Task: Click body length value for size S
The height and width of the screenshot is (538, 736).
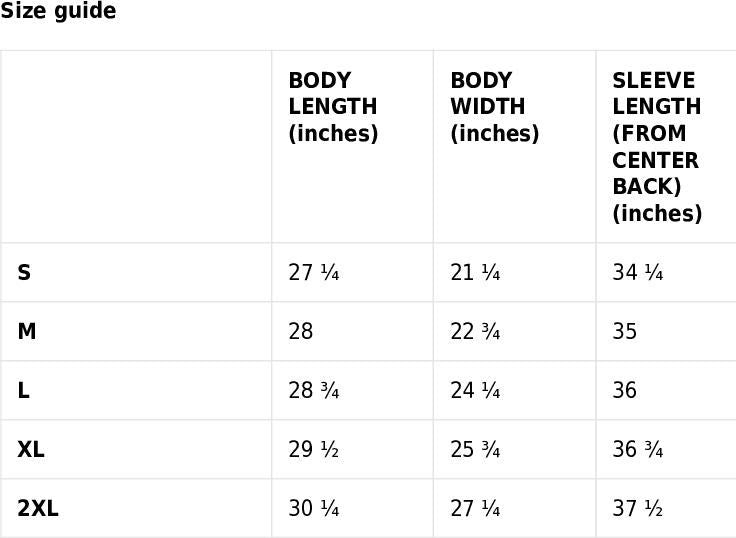Action: [314, 272]
